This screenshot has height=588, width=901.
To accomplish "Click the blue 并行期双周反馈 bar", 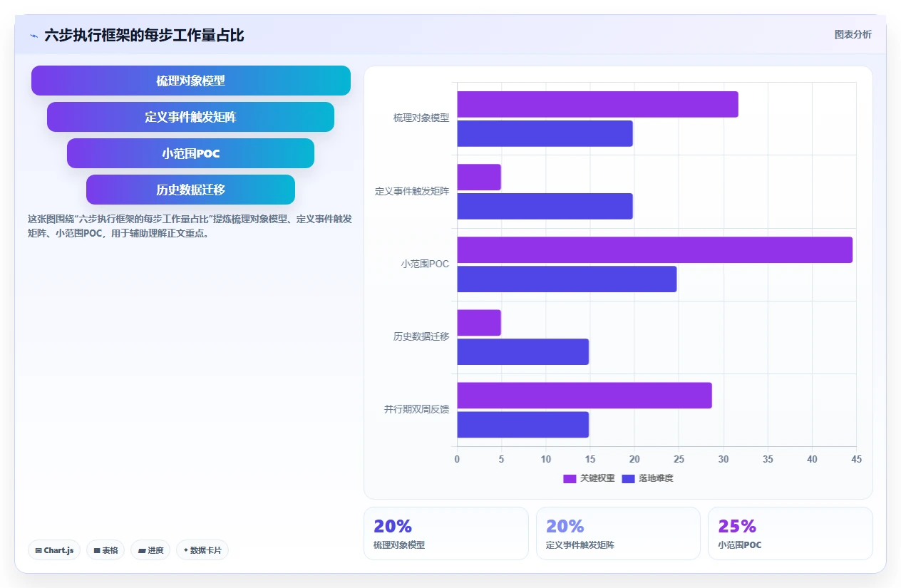I will (522, 425).
